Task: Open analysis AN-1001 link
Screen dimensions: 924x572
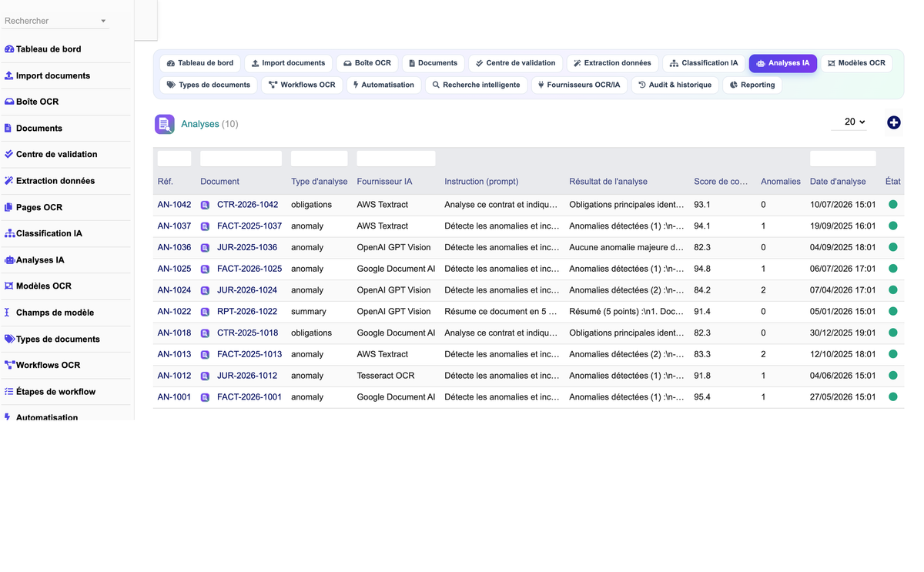Action: point(174,397)
